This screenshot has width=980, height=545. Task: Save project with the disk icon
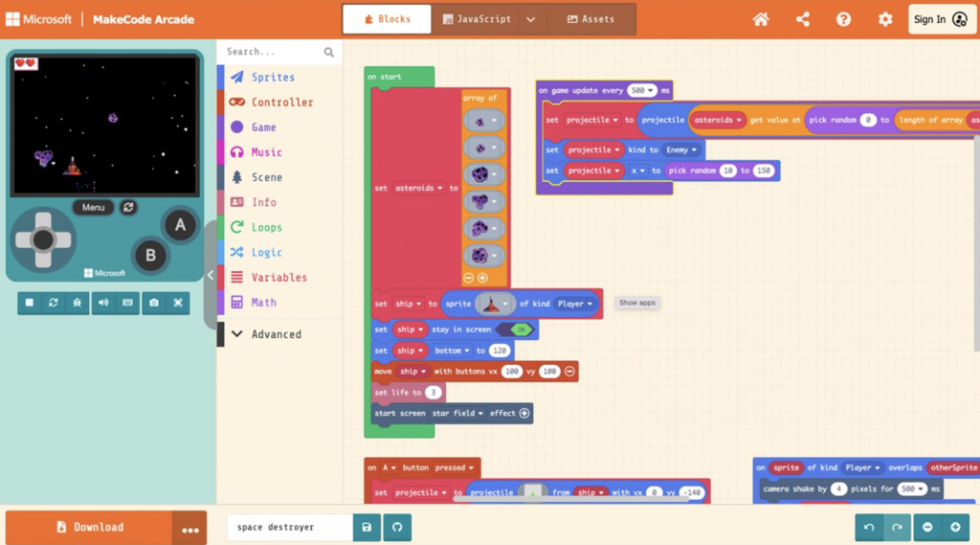point(367,527)
